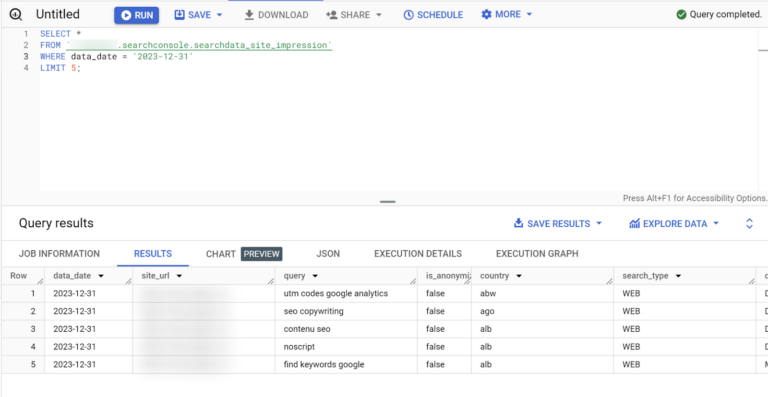Open the query column dropdown arrow
Screen dimensions: 768x397
coord(315,276)
